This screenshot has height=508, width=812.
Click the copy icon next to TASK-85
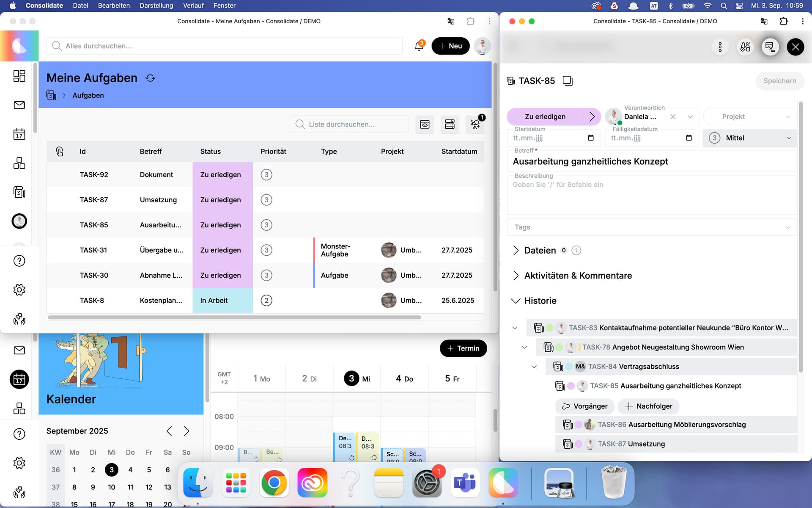click(568, 81)
